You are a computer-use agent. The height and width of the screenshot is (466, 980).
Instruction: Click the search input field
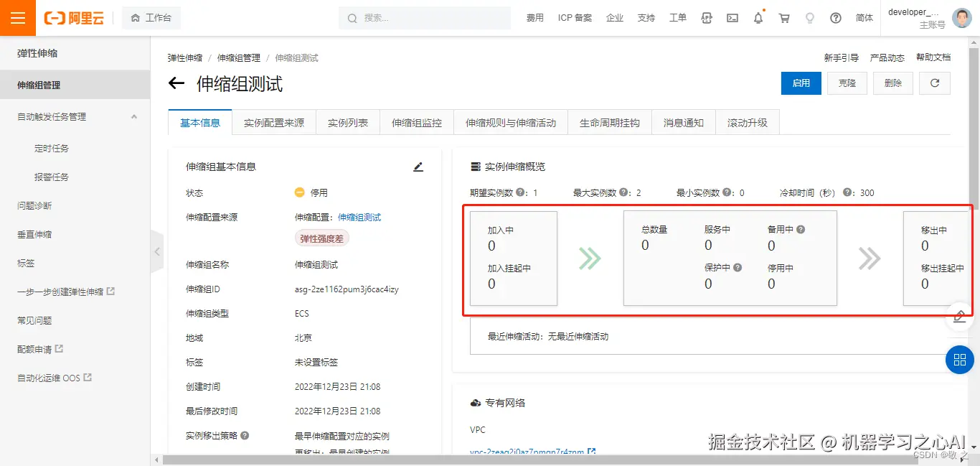pyautogui.click(x=423, y=17)
